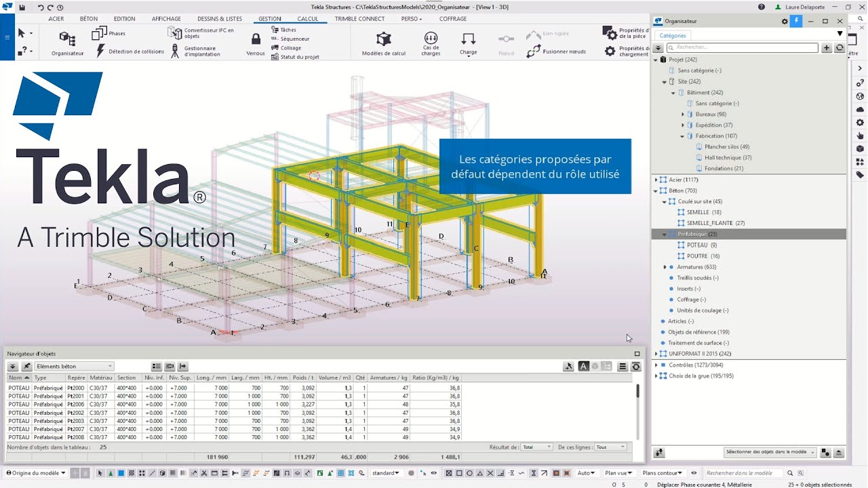Click the undo arrow in title bar
The height and width of the screenshot is (488, 868).
tap(41, 7)
